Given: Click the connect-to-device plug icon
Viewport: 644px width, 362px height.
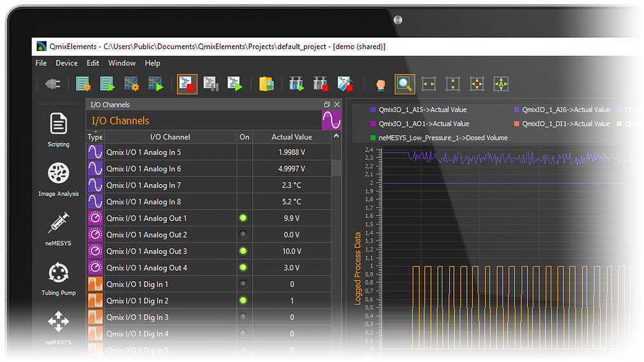Looking at the screenshot, I should [52, 84].
